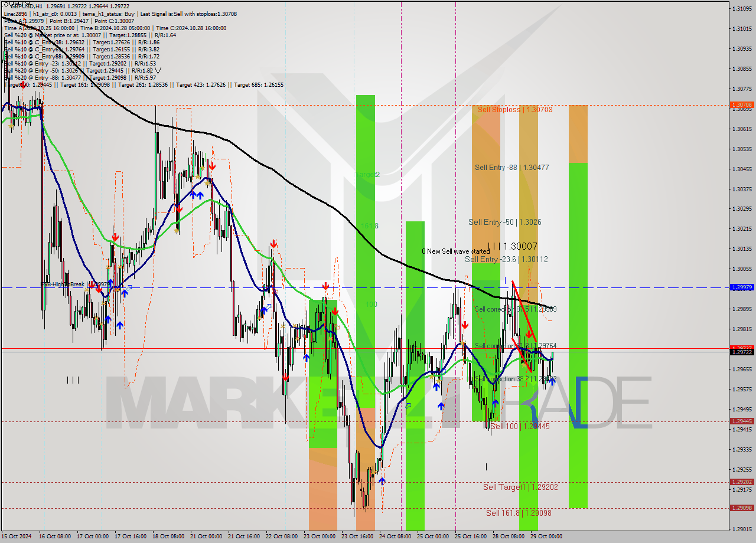The height and width of the screenshot is (543, 756).
Task: Click the '29 Oct 00:00' time axis label
Action: [x=546, y=537]
